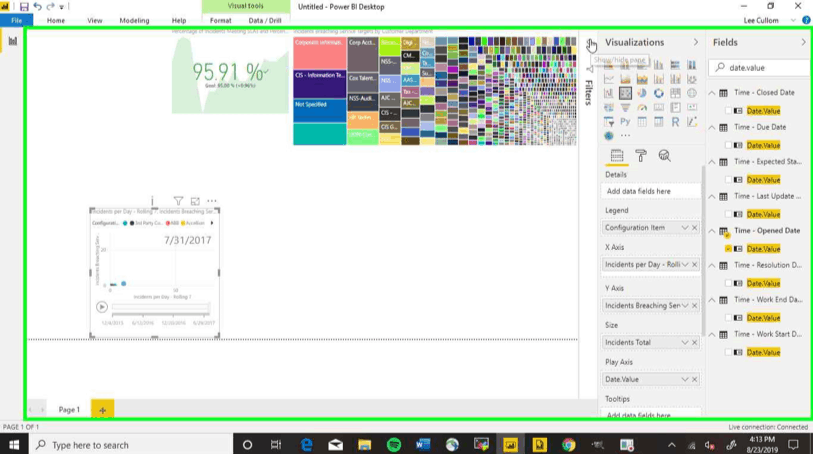Check Date.Value under Time - Expected Start
This screenshot has width=815, height=454.
728,180
